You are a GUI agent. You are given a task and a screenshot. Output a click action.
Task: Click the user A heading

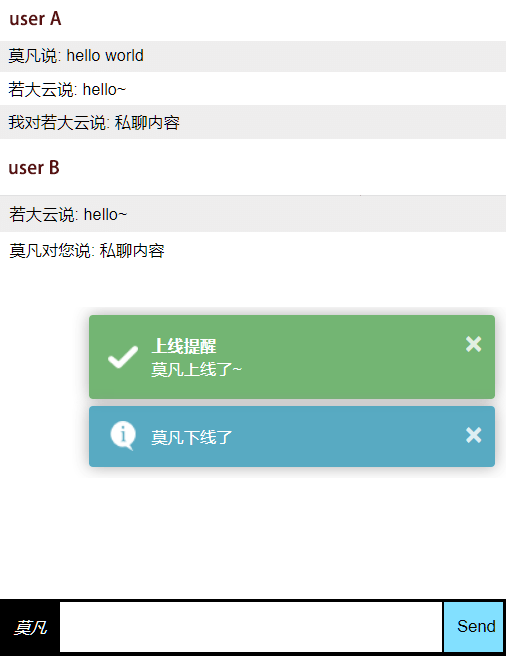[35, 19]
